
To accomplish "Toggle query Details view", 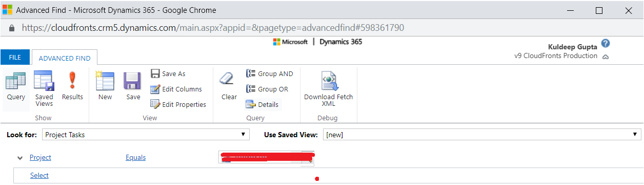I will click(263, 104).
